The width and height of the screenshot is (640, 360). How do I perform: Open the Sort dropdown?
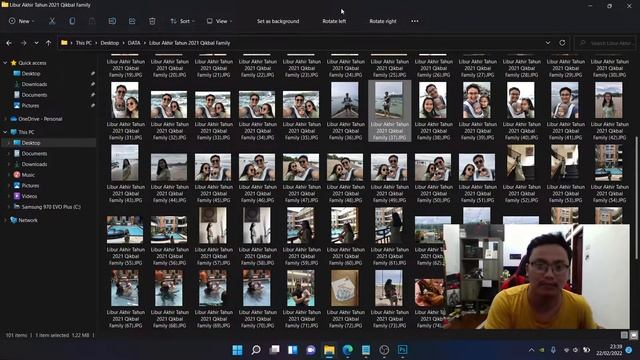tap(182, 21)
